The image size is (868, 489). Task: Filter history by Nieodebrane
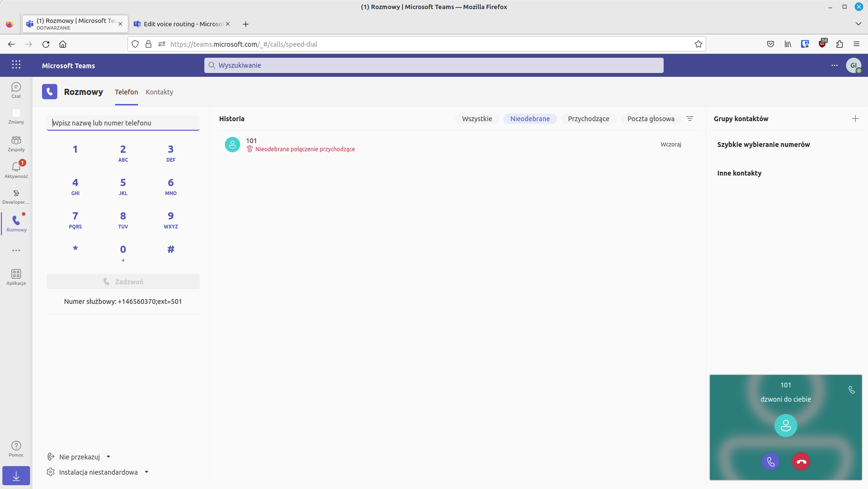[x=530, y=119]
